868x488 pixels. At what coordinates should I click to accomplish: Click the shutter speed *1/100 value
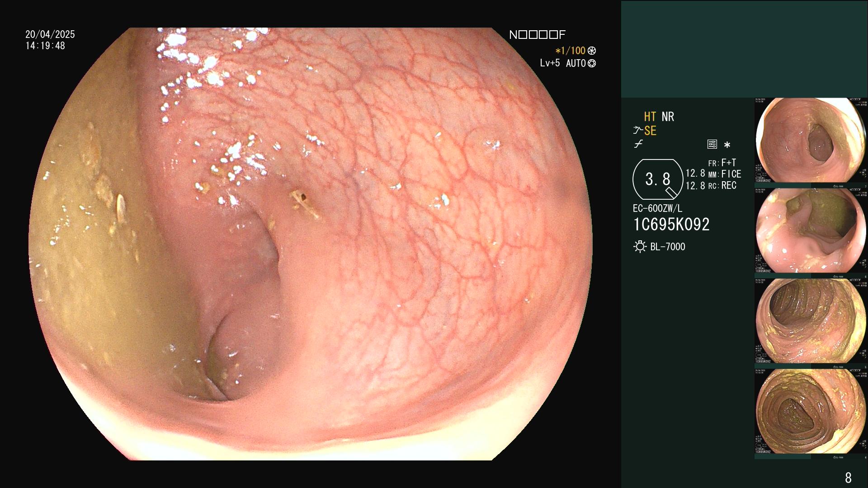(570, 51)
